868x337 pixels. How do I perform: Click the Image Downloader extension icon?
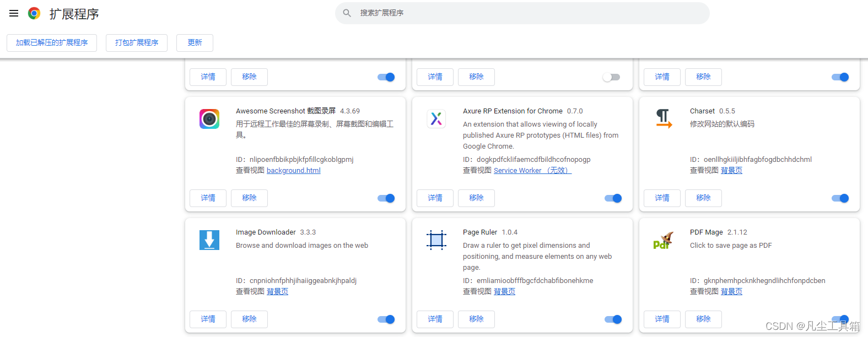[209, 240]
